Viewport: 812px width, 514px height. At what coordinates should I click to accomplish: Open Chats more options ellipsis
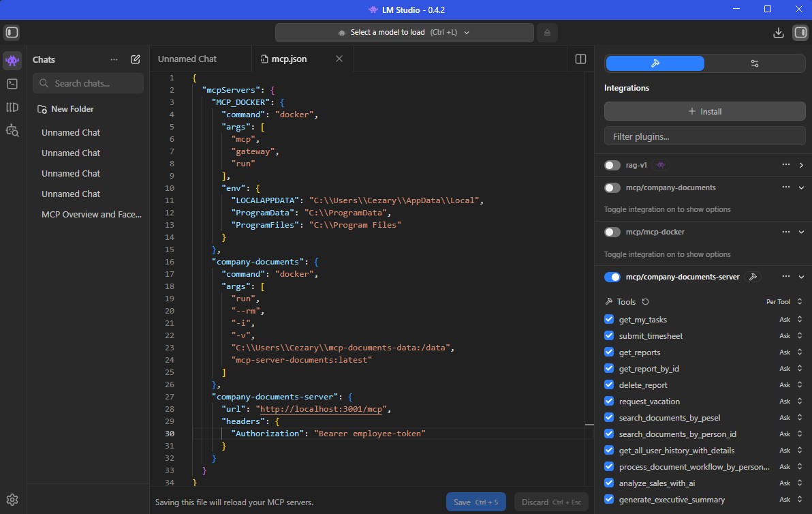click(114, 59)
